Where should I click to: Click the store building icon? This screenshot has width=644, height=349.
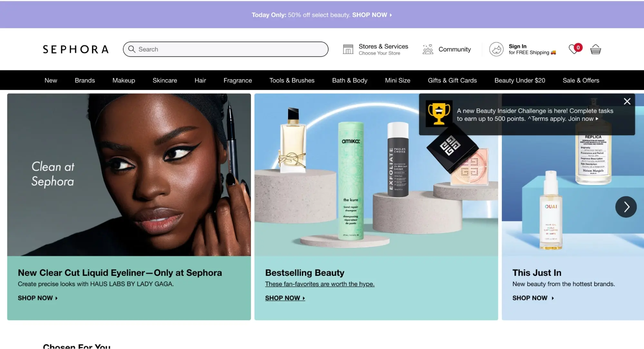tap(348, 49)
